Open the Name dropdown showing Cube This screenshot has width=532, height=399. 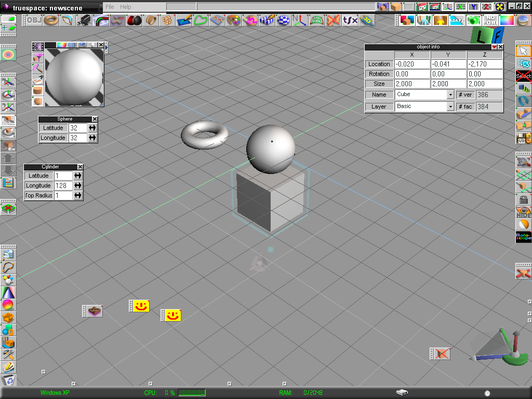coord(450,95)
